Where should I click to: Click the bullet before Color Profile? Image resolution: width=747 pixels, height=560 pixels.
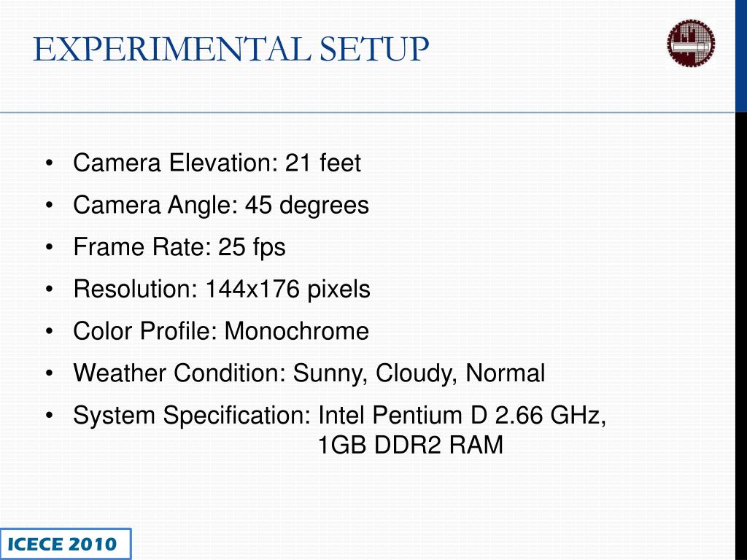click(x=49, y=332)
